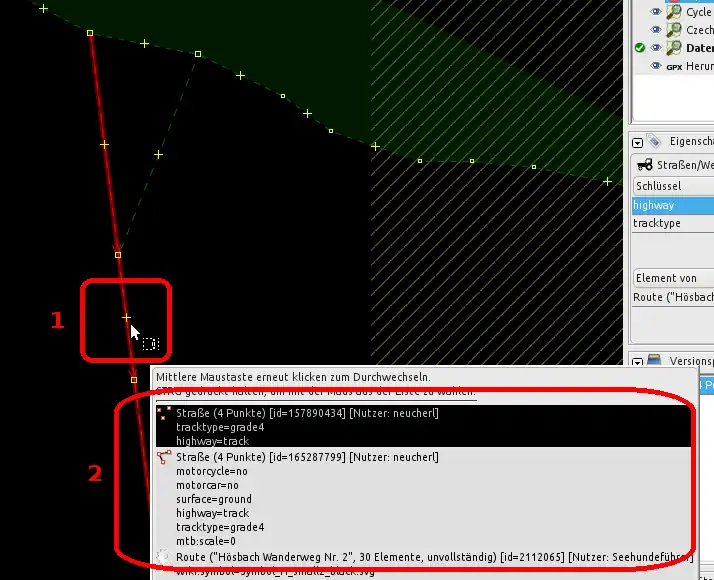Select the highway key row

(x=672, y=205)
